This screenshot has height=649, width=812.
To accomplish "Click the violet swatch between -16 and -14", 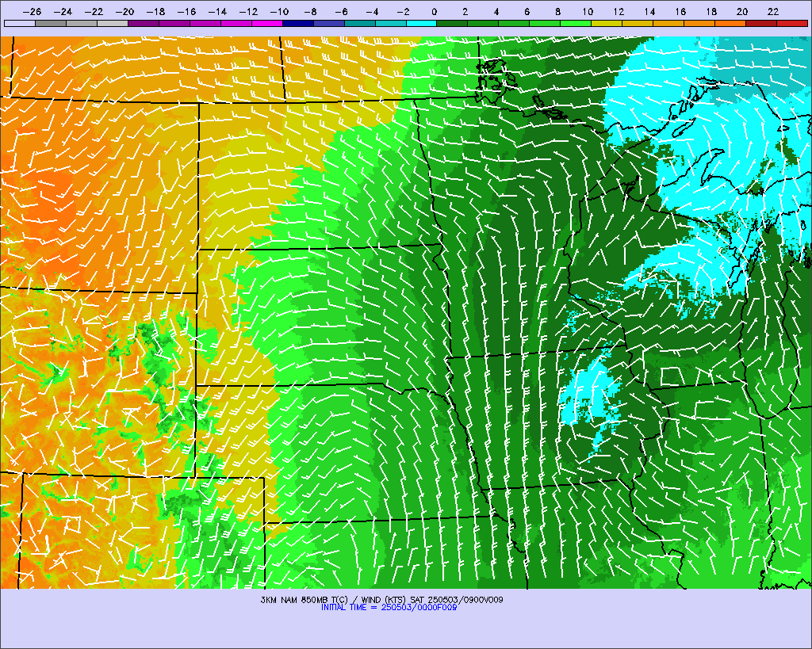I will pyautogui.click(x=205, y=23).
